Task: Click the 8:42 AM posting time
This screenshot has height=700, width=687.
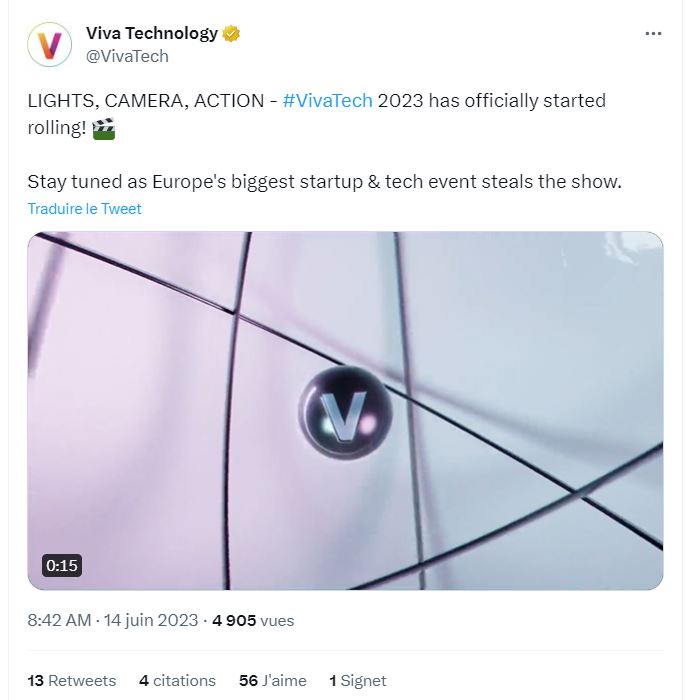Action: (59, 621)
